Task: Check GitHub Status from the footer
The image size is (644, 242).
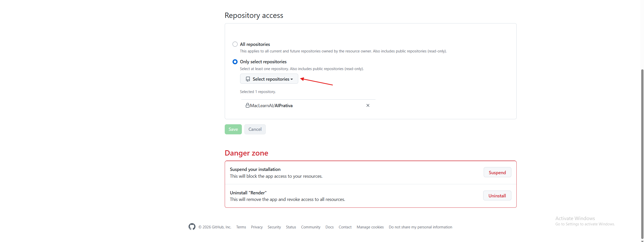Action: 291,227
